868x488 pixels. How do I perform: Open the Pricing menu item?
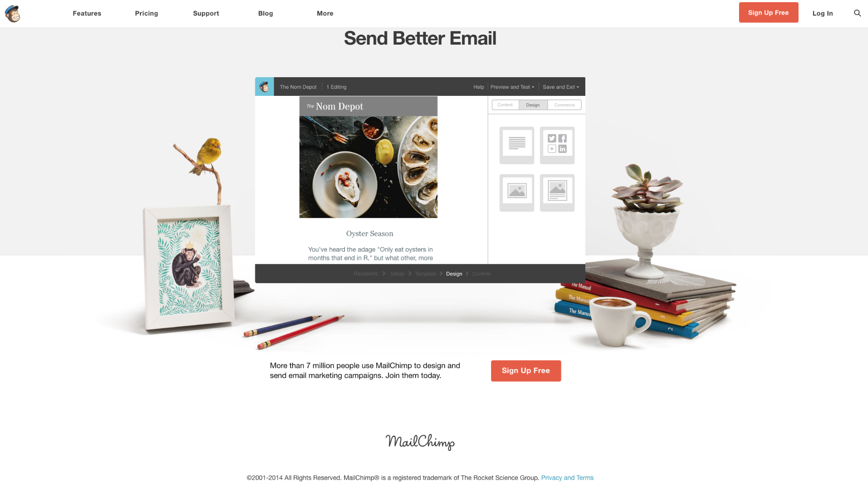[x=147, y=13]
